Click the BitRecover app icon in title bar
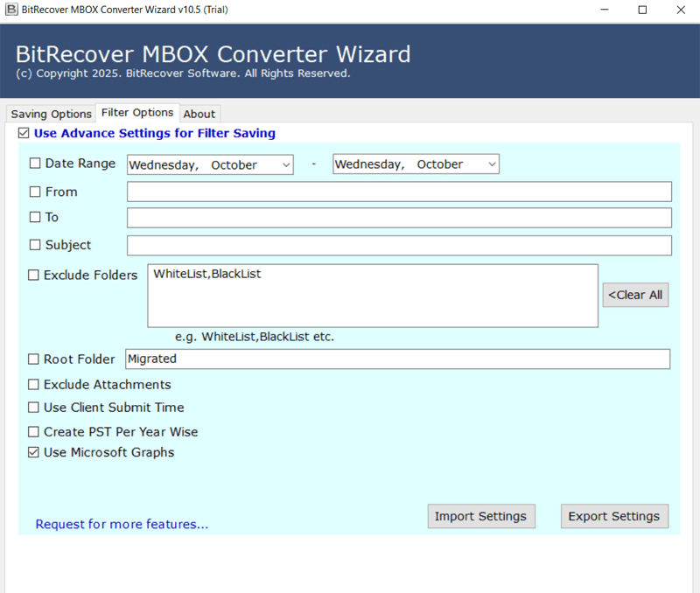The height and width of the screenshot is (593, 700). tap(10, 10)
